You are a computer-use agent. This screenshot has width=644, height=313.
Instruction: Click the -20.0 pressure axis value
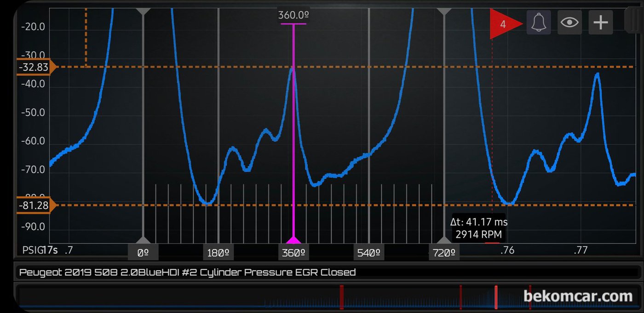click(33, 27)
